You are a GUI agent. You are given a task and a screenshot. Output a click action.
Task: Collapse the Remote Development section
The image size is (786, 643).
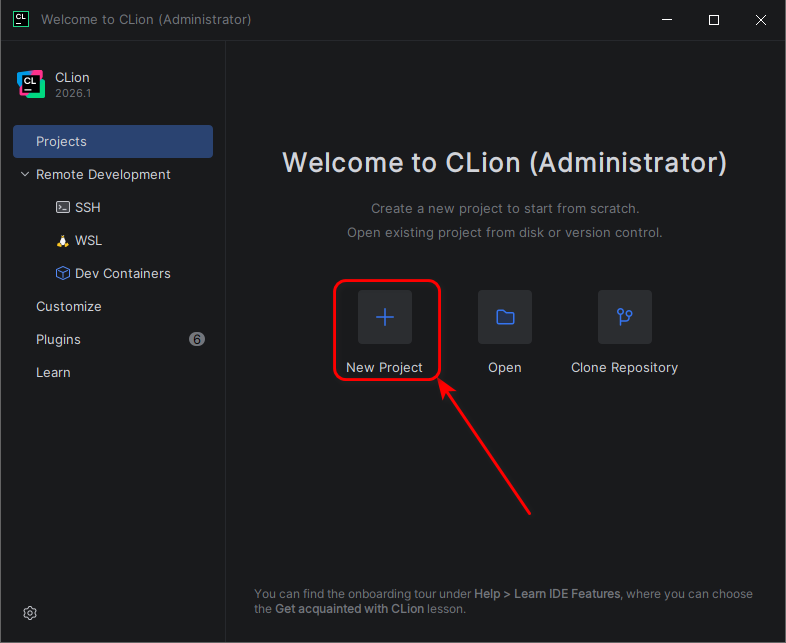[25, 174]
